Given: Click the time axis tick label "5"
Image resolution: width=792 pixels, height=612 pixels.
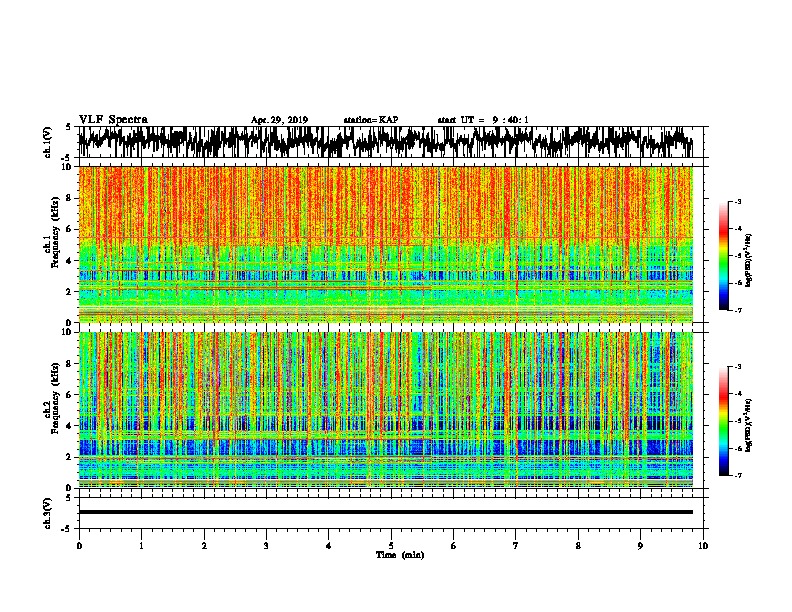Looking at the screenshot, I should 391,546.
